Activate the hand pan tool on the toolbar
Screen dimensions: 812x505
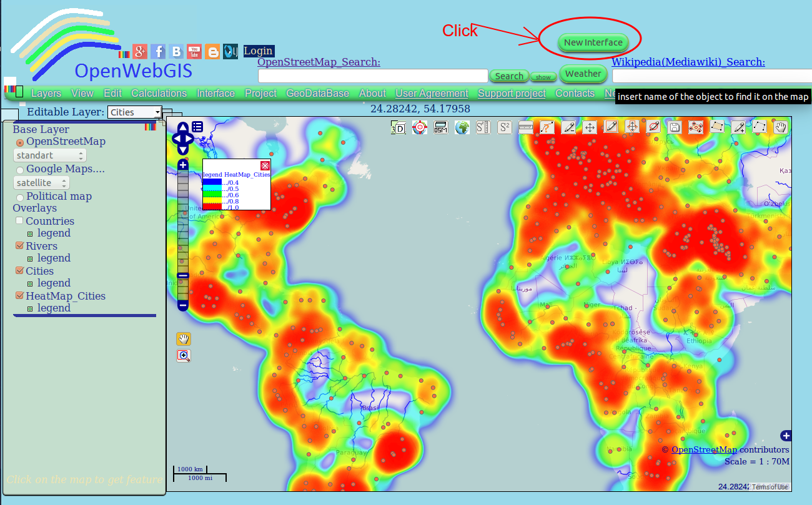click(780, 127)
